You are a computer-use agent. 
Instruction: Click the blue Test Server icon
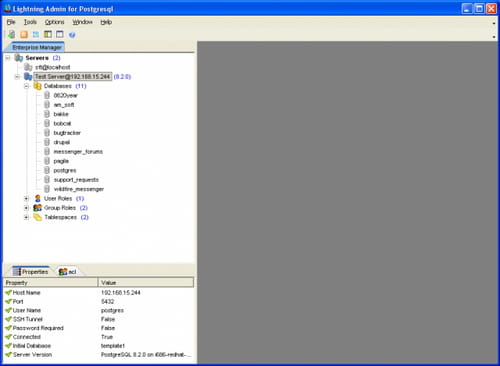pyautogui.click(x=28, y=77)
